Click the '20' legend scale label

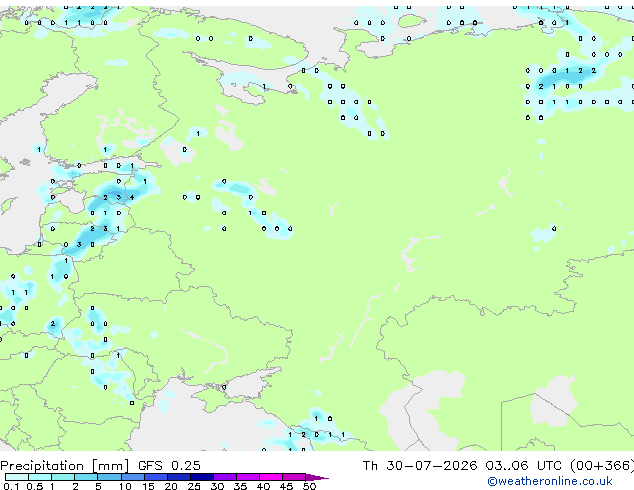[x=171, y=486]
